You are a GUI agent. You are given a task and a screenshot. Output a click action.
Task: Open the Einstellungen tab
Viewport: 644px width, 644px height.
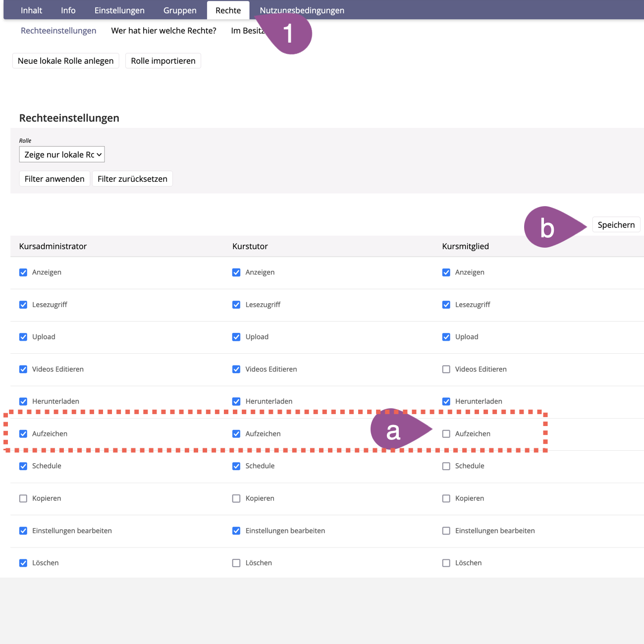click(x=119, y=10)
